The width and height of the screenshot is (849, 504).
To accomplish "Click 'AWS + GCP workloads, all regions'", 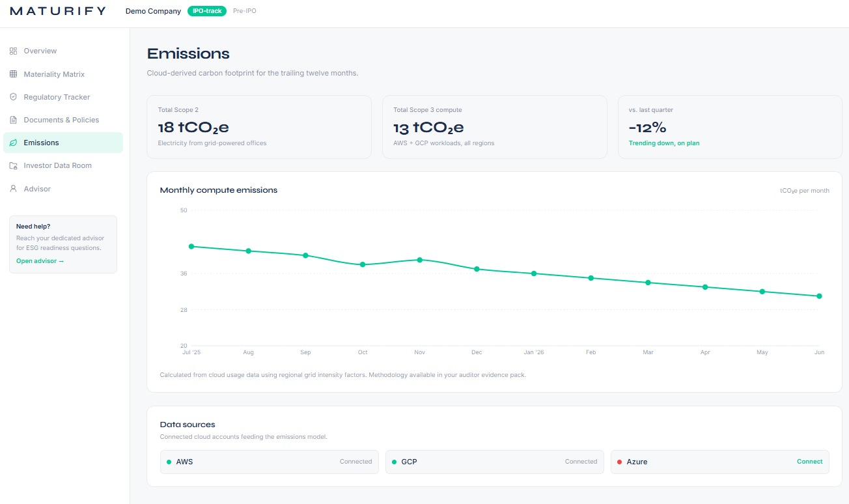I will pos(444,143).
